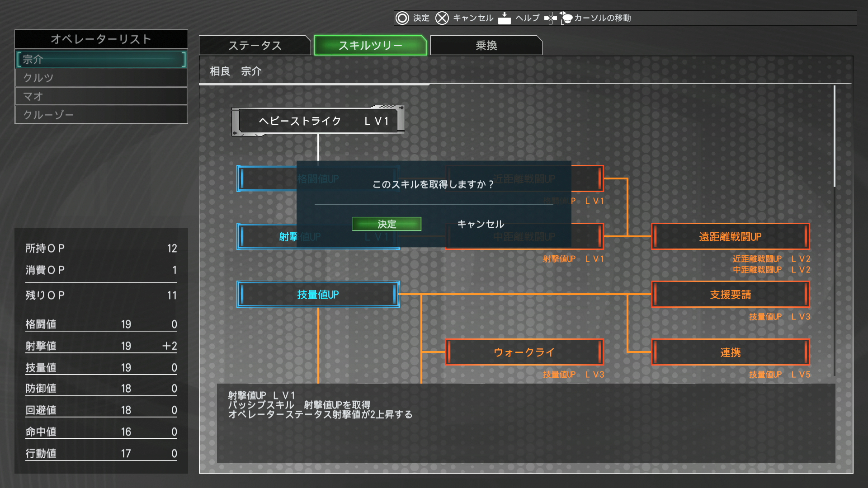Open the 乗換 tab
The image size is (868, 488).
tap(486, 46)
